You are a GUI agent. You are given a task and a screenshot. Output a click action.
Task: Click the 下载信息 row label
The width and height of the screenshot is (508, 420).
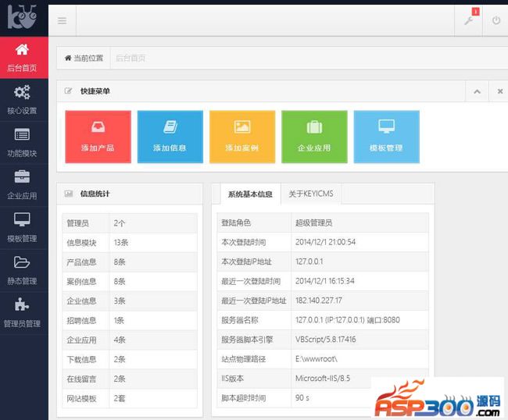click(81, 359)
